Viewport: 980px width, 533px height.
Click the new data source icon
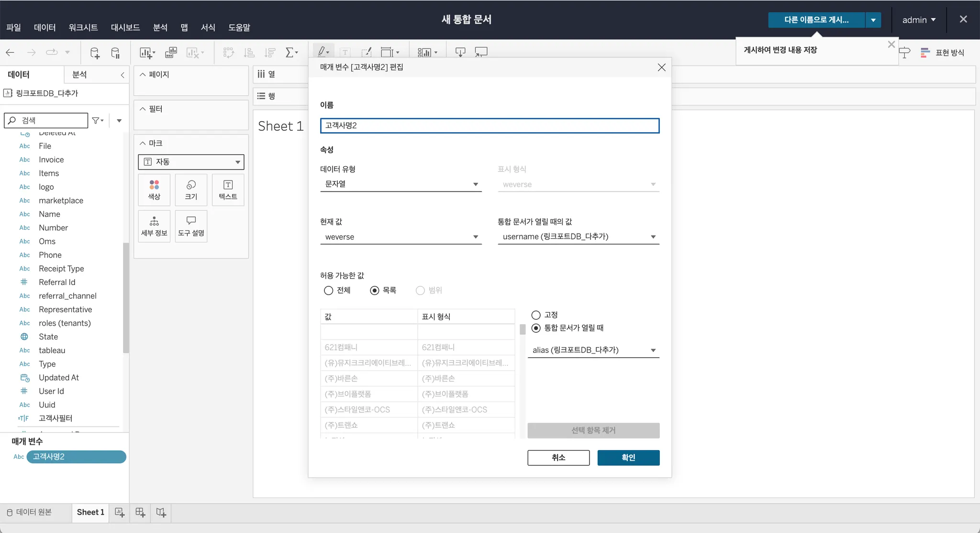(x=95, y=53)
